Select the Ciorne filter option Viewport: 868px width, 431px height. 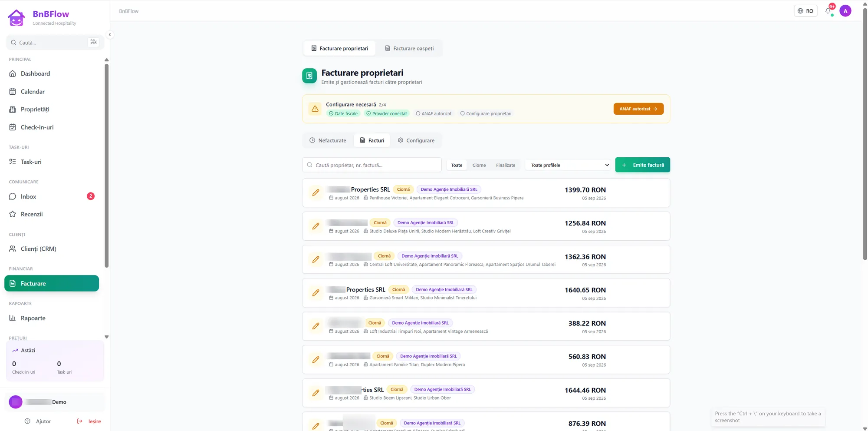pyautogui.click(x=479, y=165)
